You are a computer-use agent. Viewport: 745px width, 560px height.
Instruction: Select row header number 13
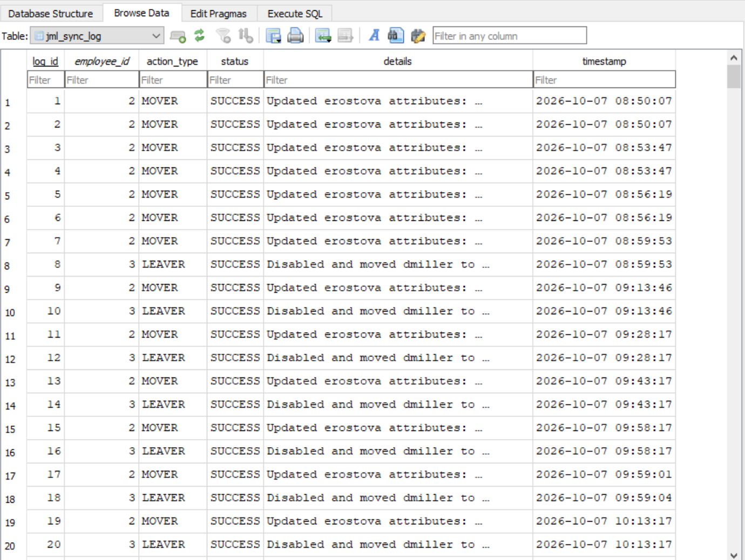(x=13, y=382)
